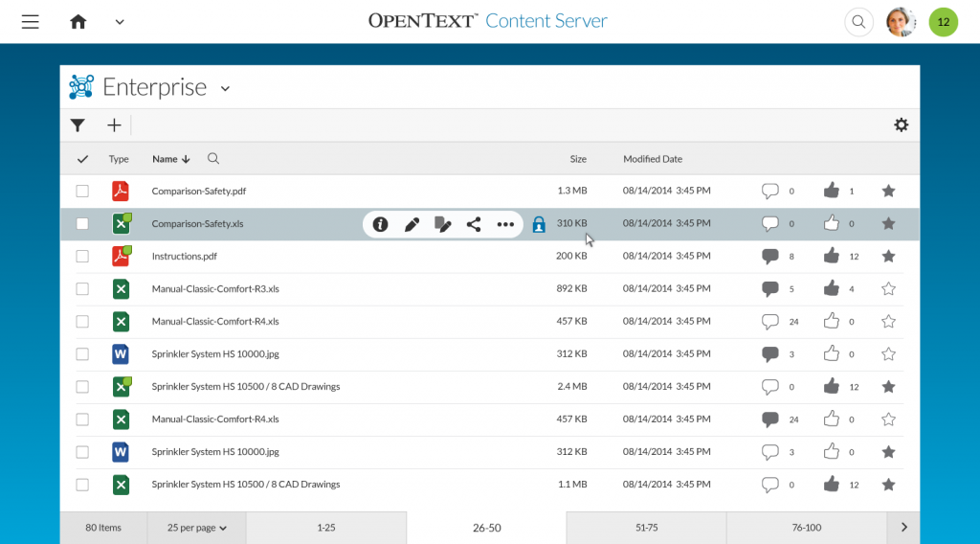Go to page 1-25
This screenshot has height=544, width=980.
(326, 528)
